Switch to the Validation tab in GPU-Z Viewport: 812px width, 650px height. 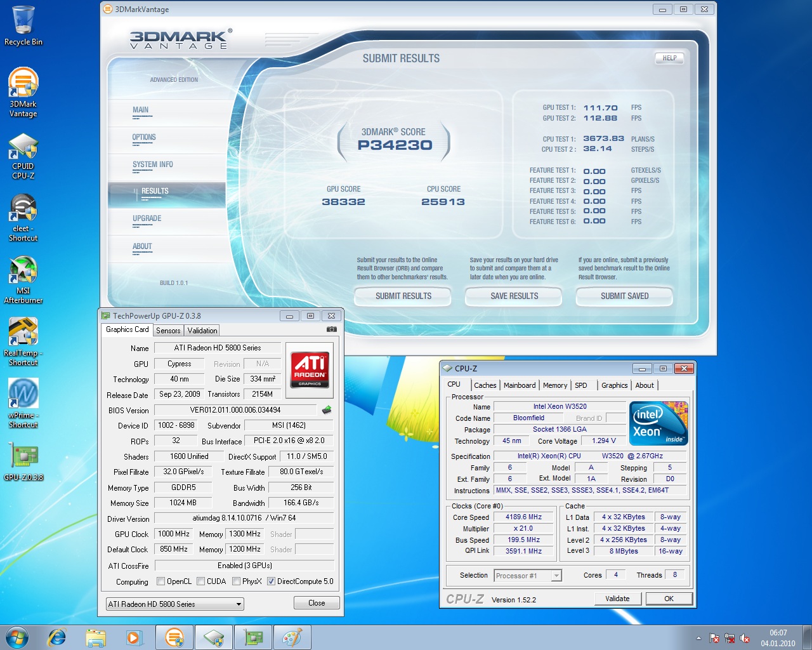[x=202, y=331]
